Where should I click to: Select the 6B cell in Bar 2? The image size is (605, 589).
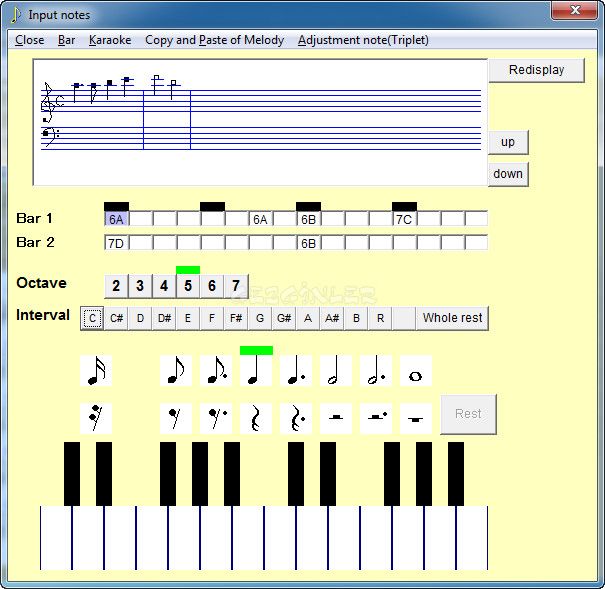pyautogui.click(x=308, y=243)
